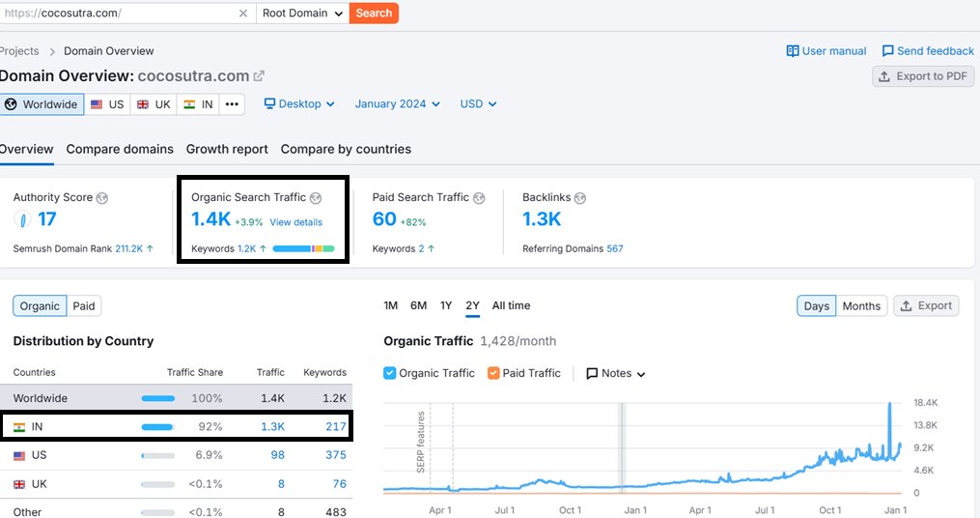Open the external link icon next to cocosutra.com
980x518 pixels.
pos(259,75)
